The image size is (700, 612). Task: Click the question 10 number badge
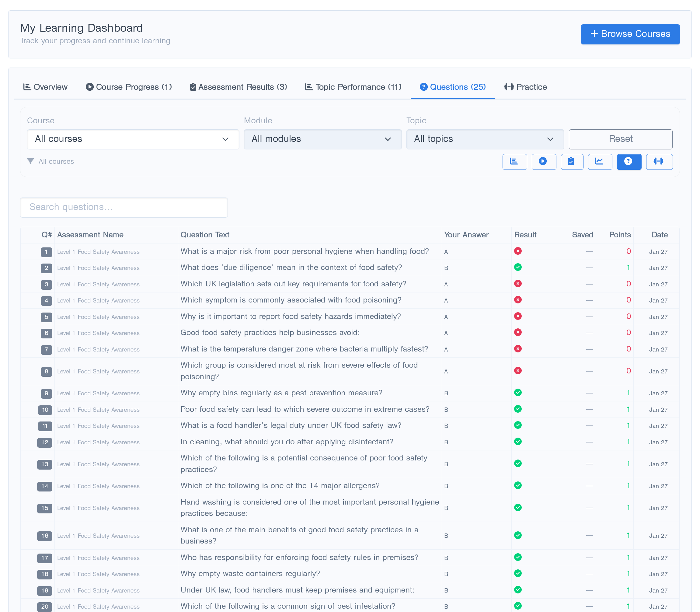[44, 410]
